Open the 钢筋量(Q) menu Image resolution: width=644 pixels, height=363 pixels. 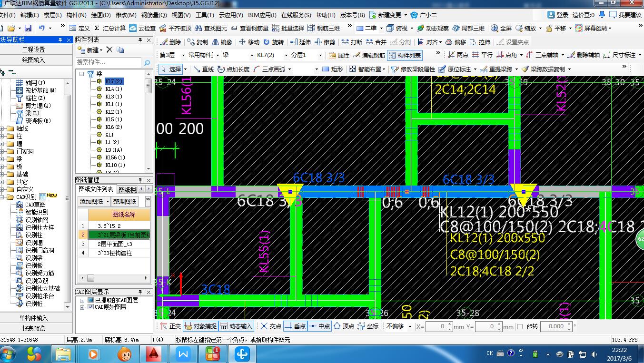click(154, 15)
